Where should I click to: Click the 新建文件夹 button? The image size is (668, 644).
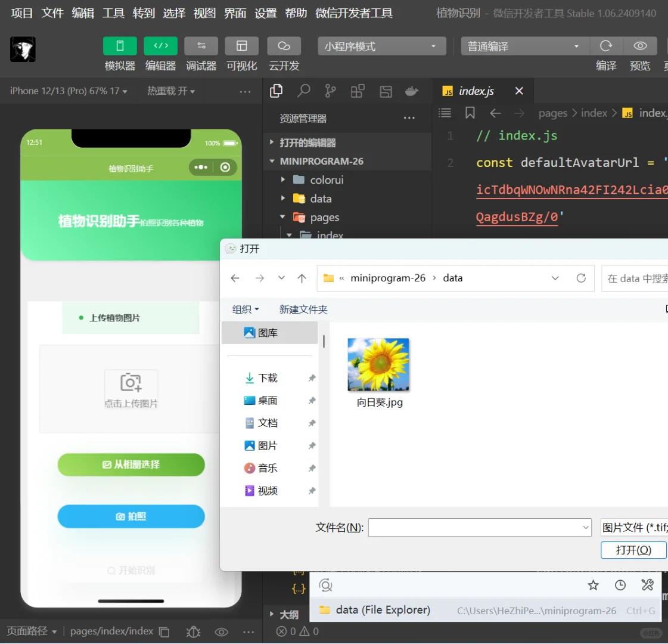[x=303, y=309]
